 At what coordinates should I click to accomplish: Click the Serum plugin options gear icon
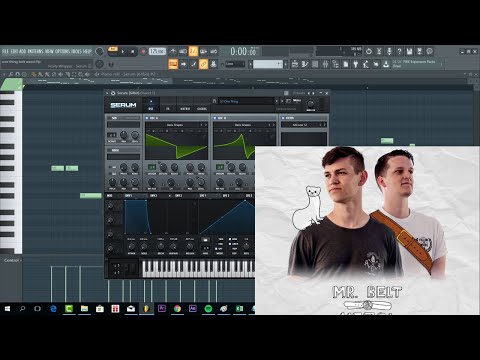pos(113,93)
